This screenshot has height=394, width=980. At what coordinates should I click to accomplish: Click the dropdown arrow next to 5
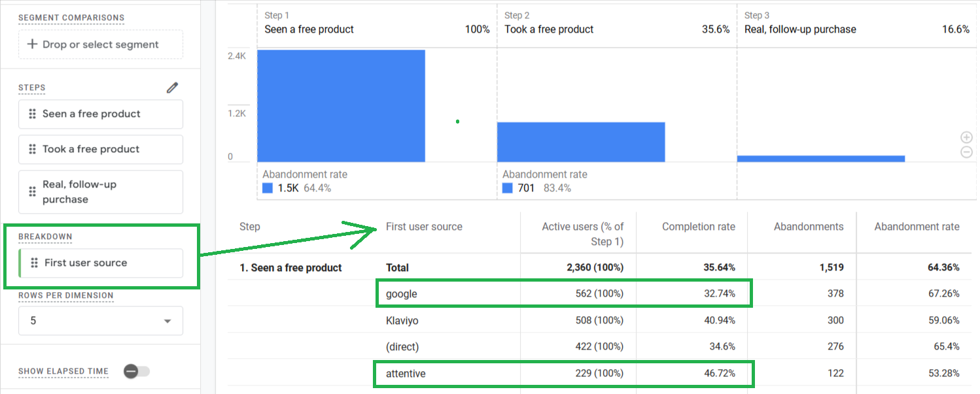click(x=167, y=321)
